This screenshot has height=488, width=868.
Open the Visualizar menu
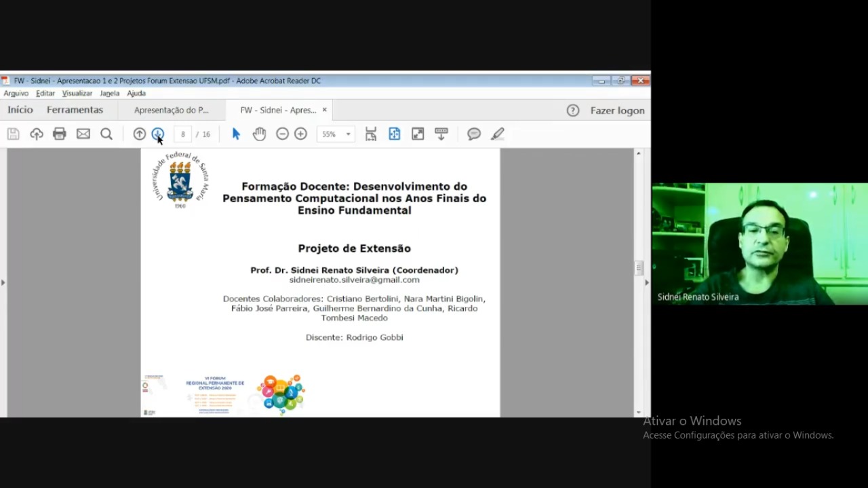[77, 94]
